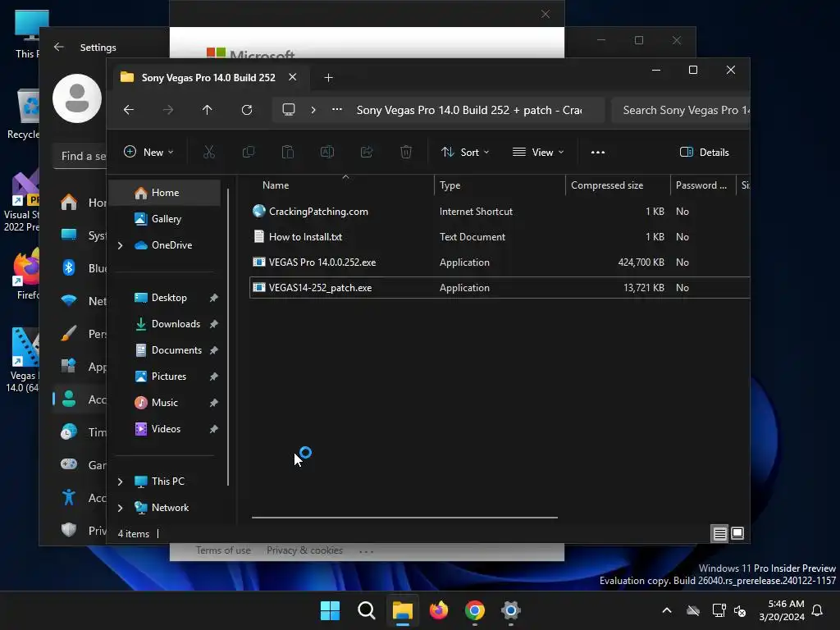Open the View dropdown
840x630 pixels.
pos(538,152)
